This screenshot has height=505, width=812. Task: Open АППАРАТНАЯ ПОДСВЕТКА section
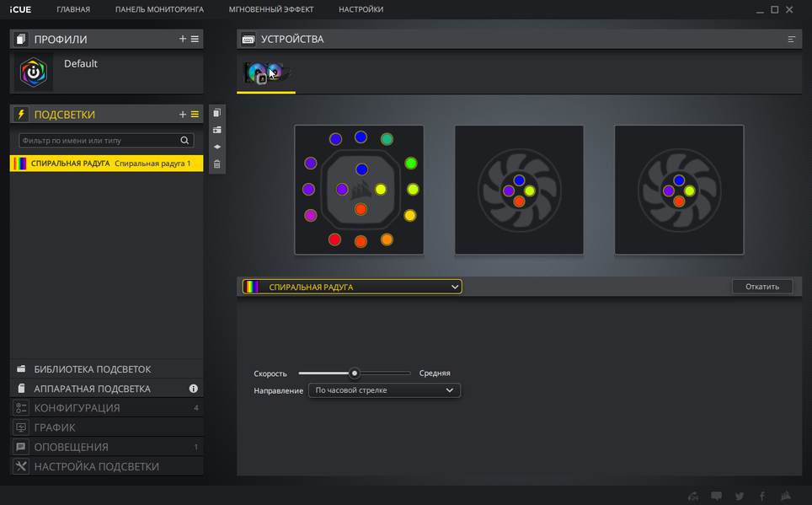point(106,389)
